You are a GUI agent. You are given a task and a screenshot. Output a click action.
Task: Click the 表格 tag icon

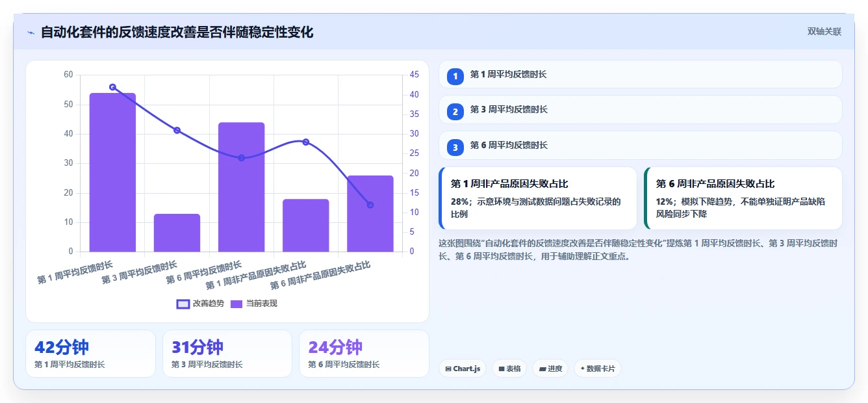pyautogui.click(x=501, y=369)
